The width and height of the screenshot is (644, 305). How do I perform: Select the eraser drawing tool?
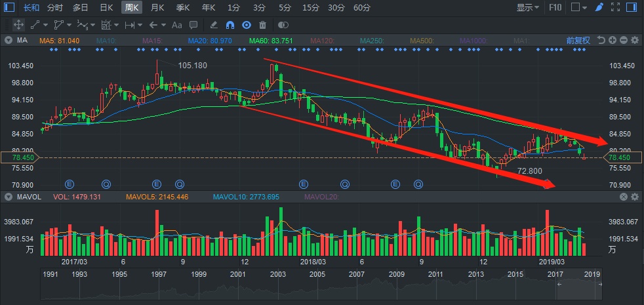[213, 25]
